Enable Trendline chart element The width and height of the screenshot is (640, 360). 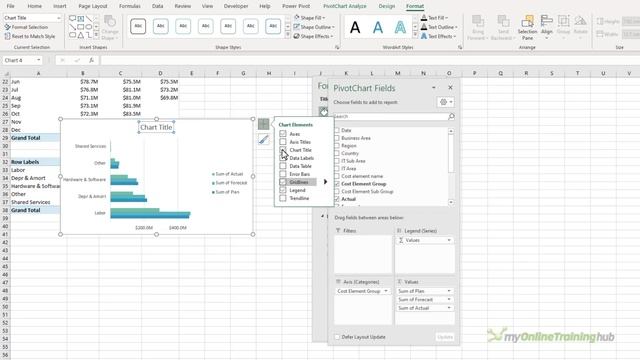tap(283, 198)
